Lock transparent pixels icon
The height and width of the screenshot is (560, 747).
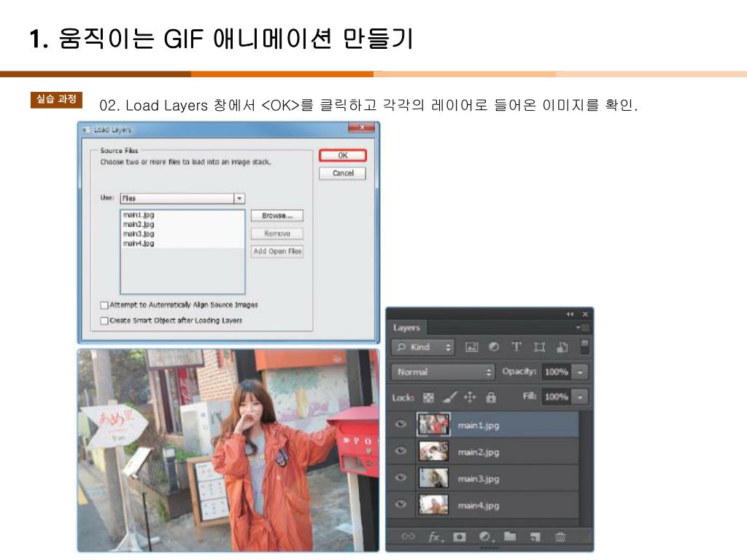[x=428, y=397]
